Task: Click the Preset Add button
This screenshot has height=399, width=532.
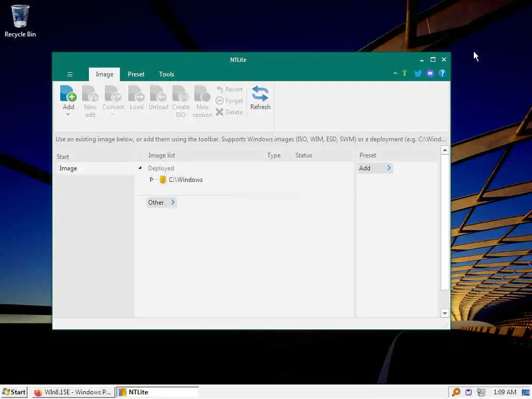Action: [x=375, y=168]
